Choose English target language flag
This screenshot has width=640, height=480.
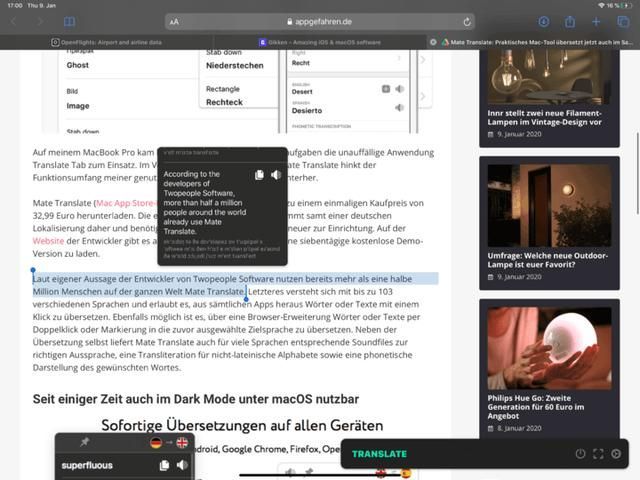click(x=182, y=442)
